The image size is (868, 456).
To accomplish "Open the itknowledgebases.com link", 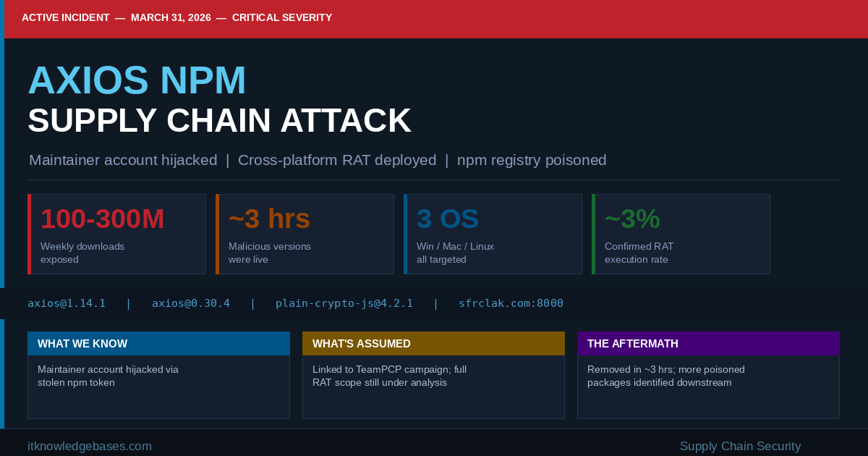I will click(90, 446).
